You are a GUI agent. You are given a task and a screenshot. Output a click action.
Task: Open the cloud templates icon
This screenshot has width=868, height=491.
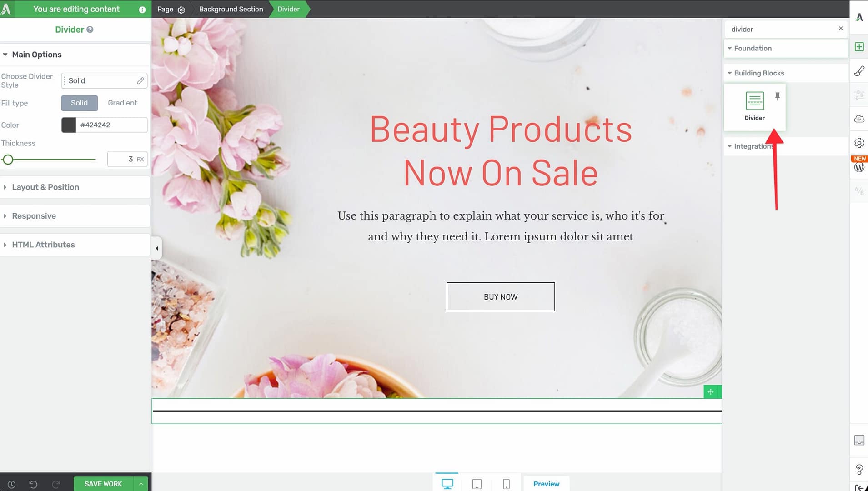pyautogui.click(x=859, y=119)
